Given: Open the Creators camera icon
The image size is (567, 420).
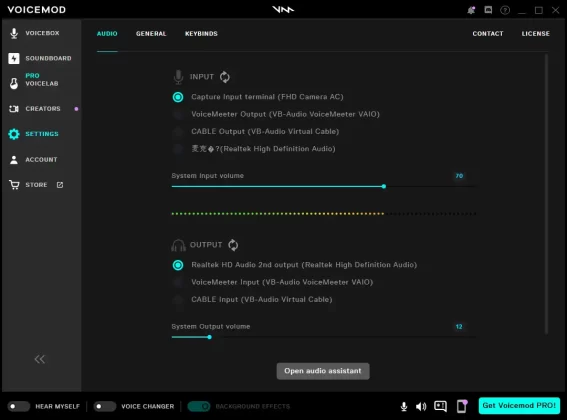Looking at the screenshot, I should (x=14, y=109).
